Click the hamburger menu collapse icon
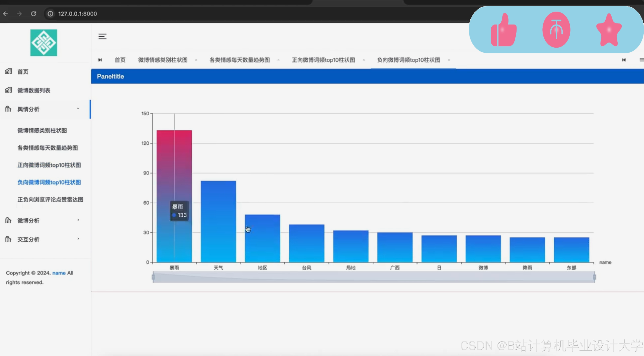Image resolution: width=644 pixels, height=356 pixels. point(102,36)
